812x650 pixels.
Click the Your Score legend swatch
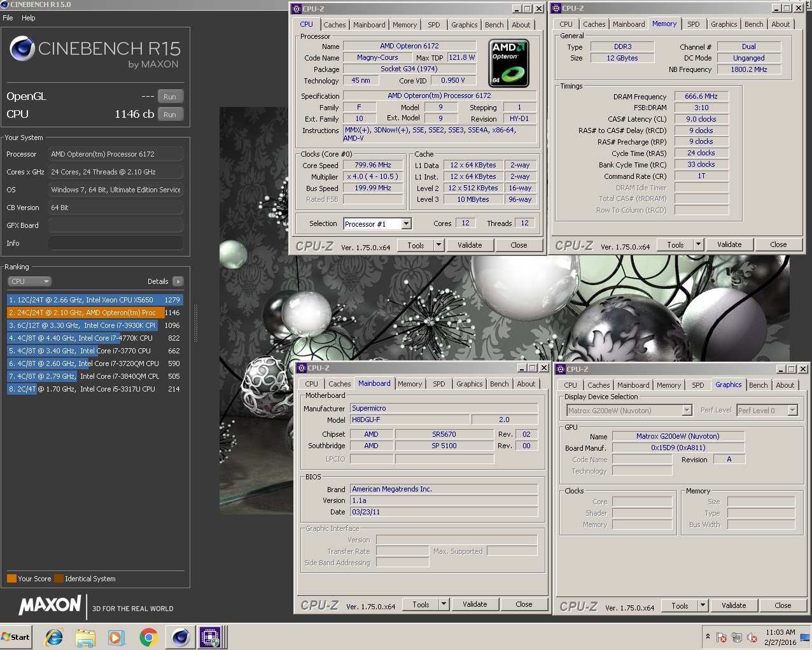coord(11,579)
